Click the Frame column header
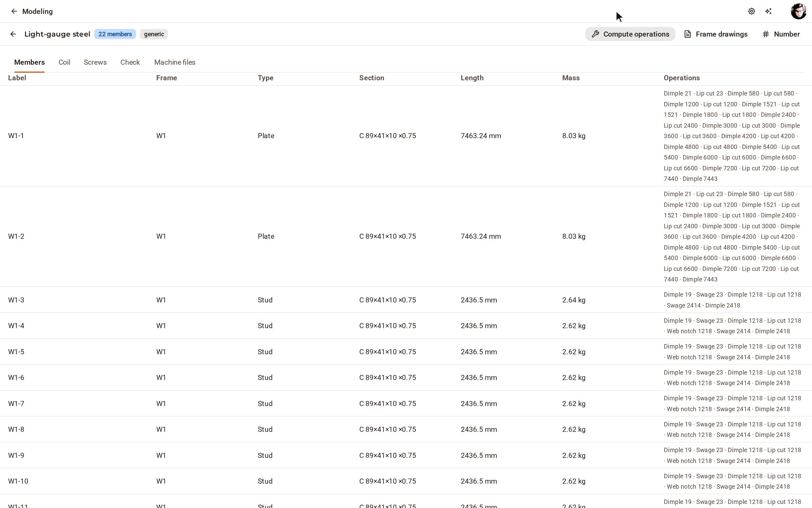This screenshot has height=508, width=812. pyautogui.click(x=166, y=78)
